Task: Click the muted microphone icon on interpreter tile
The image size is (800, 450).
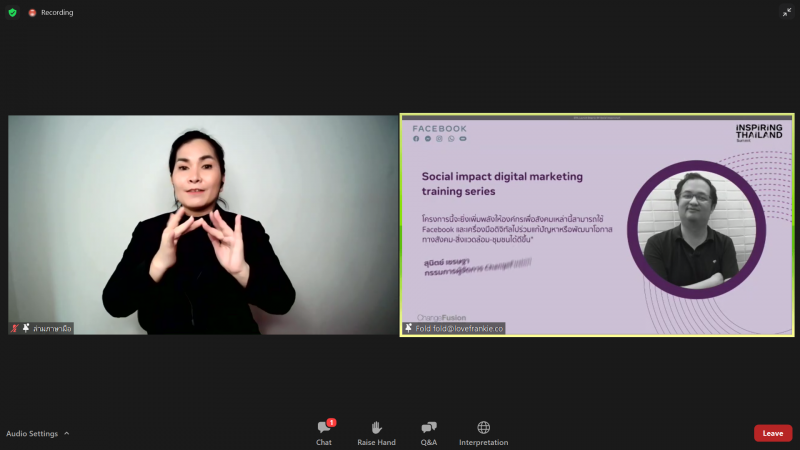Action: click(x=15, y=328)
